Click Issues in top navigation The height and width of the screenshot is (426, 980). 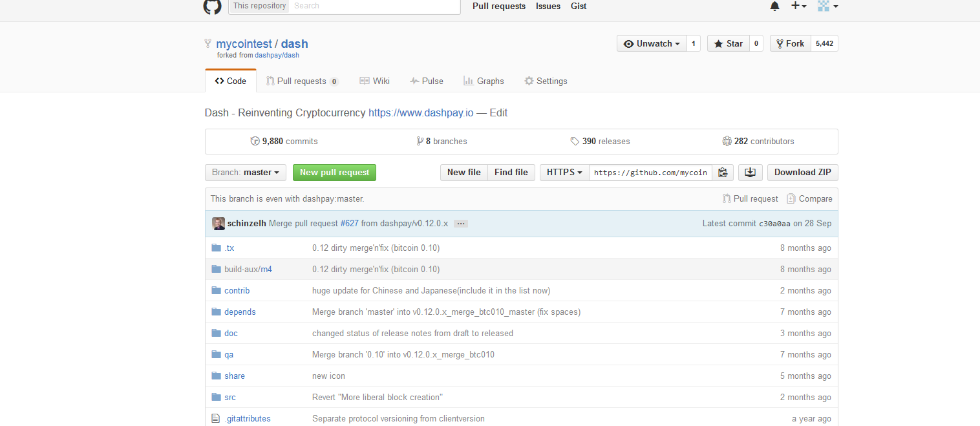(548, 6)
